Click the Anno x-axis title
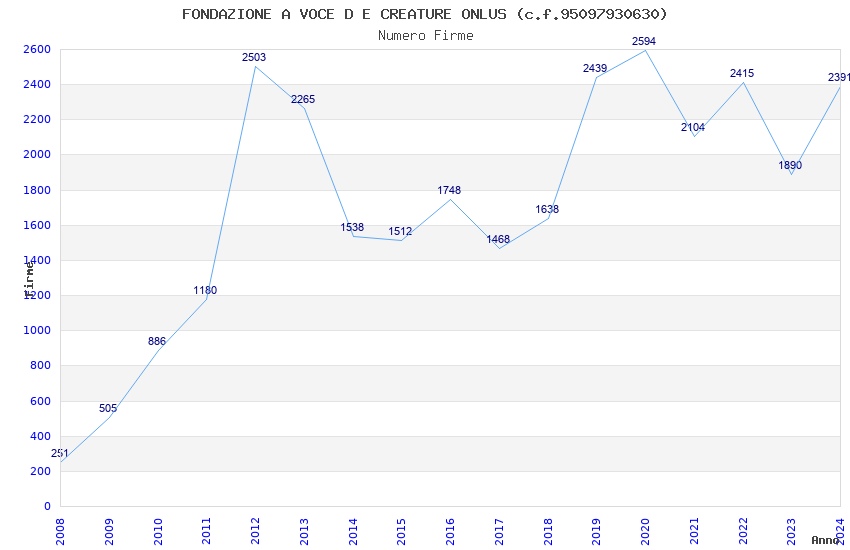Image resolution: width=850 pixels, height=550 pixels. pyautogui.click(x=825, y=540)
